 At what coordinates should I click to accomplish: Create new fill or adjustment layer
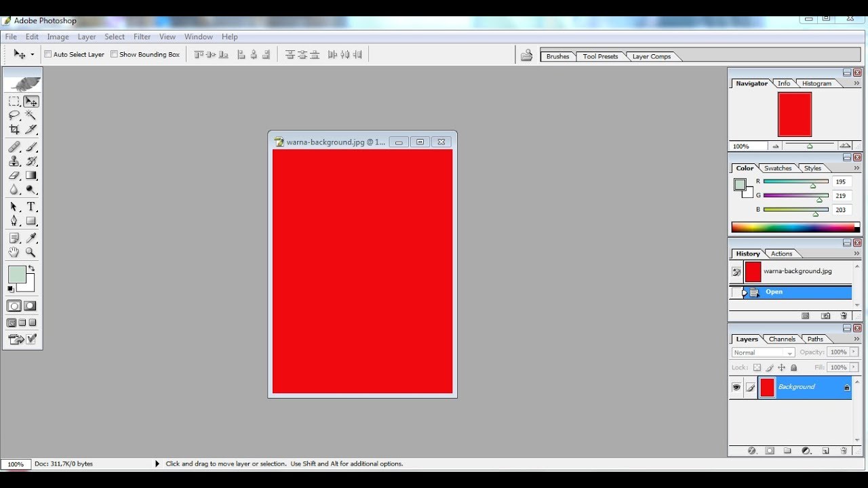[x=806, y=451]
